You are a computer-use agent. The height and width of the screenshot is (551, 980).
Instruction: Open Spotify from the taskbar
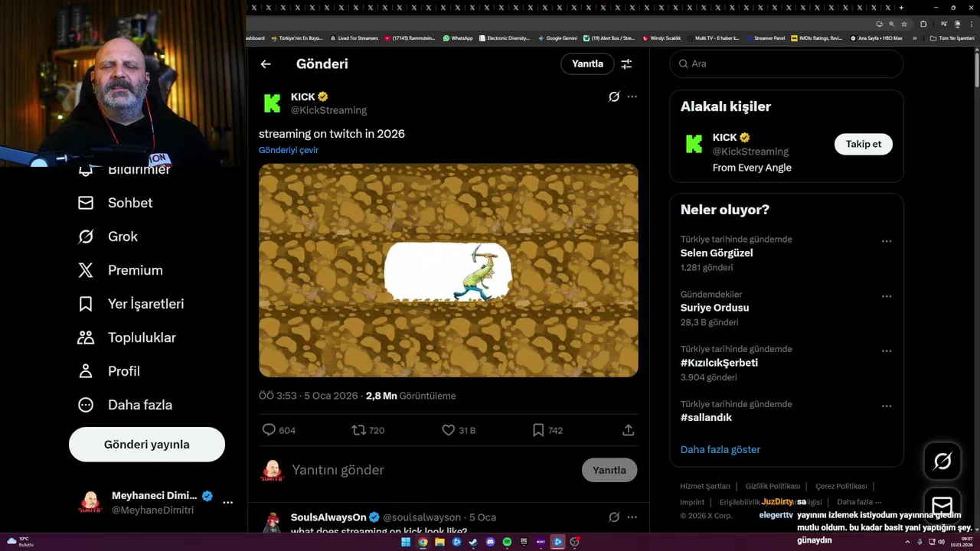pyautogui.click(x=507, y=542)
